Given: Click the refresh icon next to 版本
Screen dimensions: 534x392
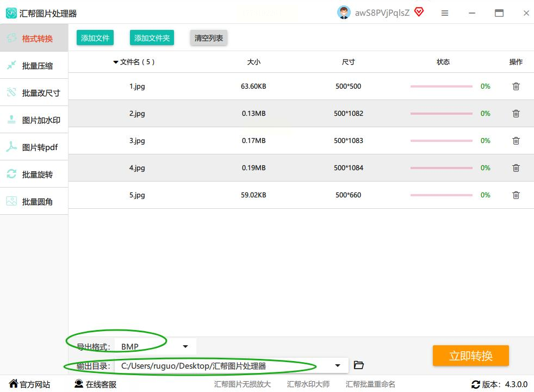Looking at the screenshot, I should pos(475,384).
